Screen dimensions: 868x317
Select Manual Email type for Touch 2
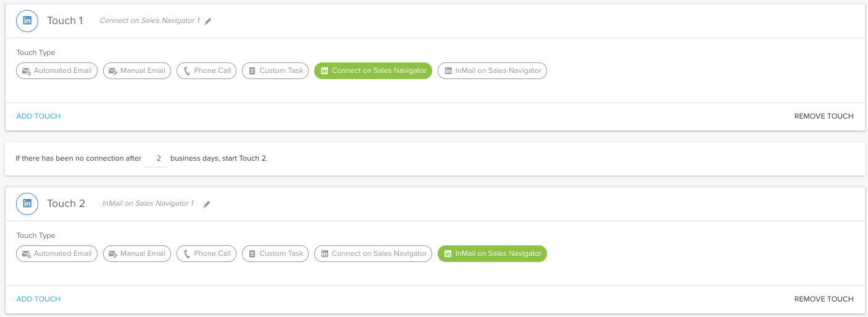[137, 254]
